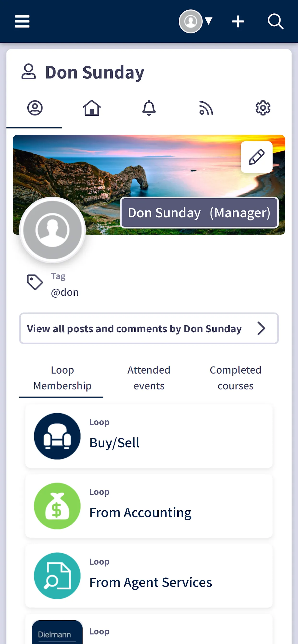298x644 pixels.
Task: Click the plus create icon
Action: click(238, 22)
